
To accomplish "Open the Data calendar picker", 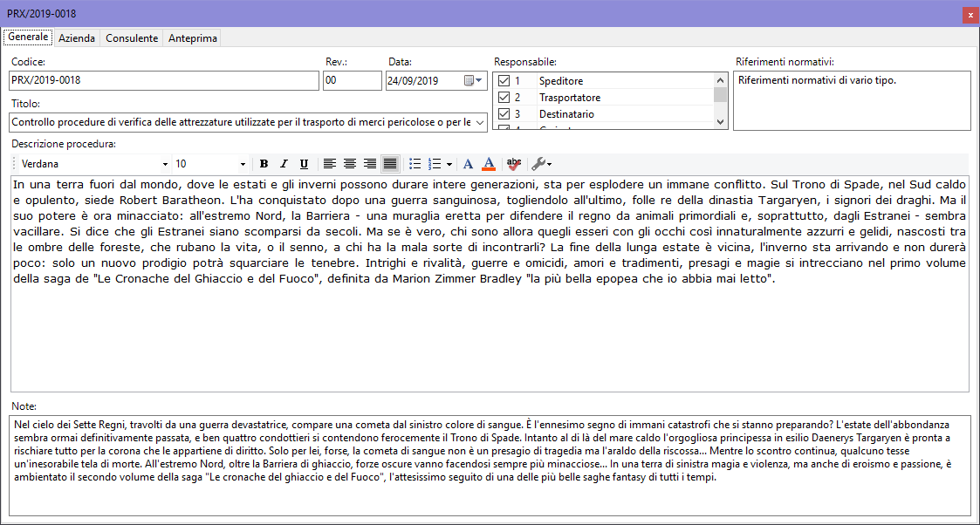I will pyautogui.click(x=472, y=81).
